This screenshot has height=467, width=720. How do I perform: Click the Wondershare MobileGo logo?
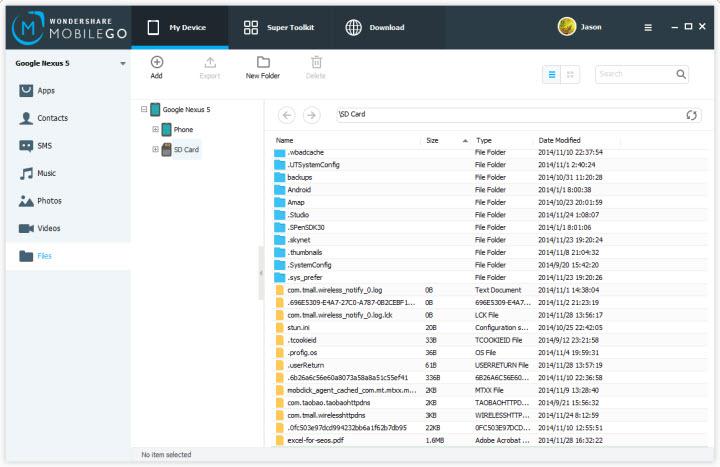[69, 28]
